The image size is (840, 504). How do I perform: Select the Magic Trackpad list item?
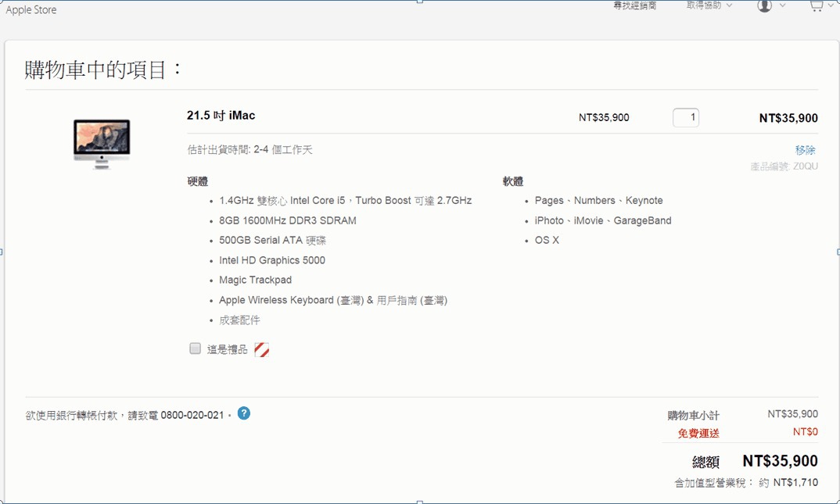point(255,280)
